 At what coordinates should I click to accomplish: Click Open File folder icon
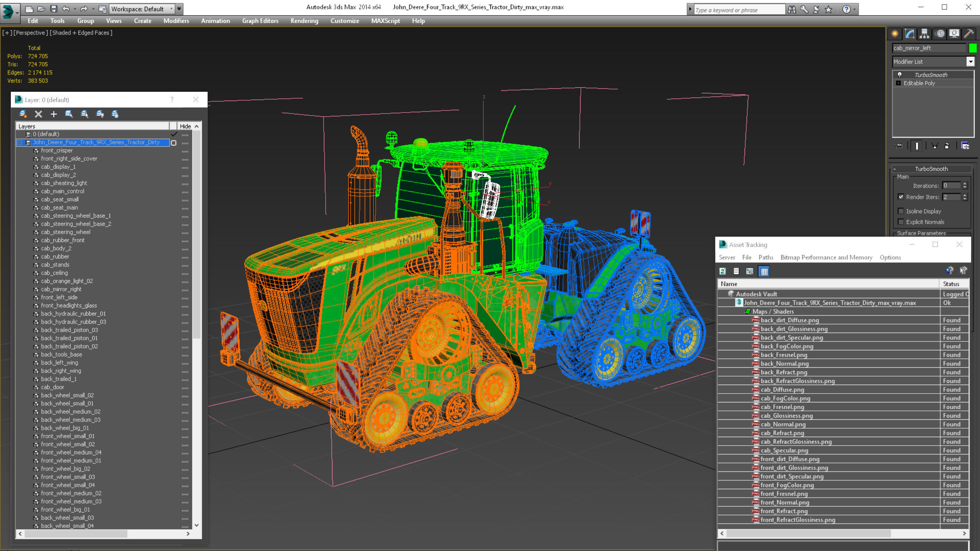click(x=41, y=9)
